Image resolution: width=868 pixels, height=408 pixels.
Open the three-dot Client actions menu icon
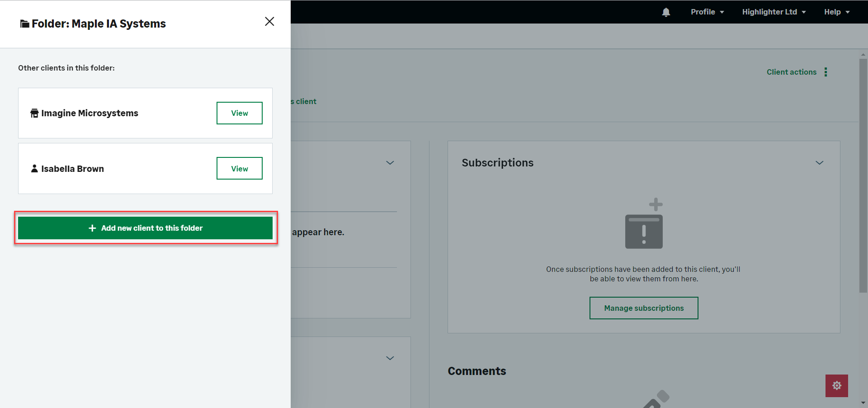(x=826, y=72)
